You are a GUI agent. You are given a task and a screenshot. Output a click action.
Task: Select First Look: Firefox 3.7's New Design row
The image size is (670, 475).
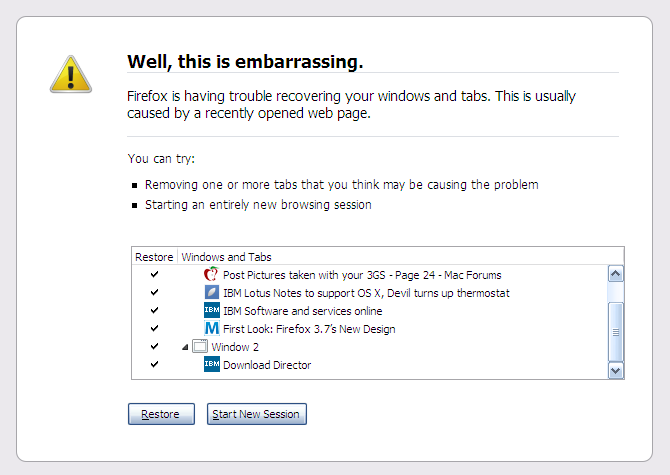point(370,328)
